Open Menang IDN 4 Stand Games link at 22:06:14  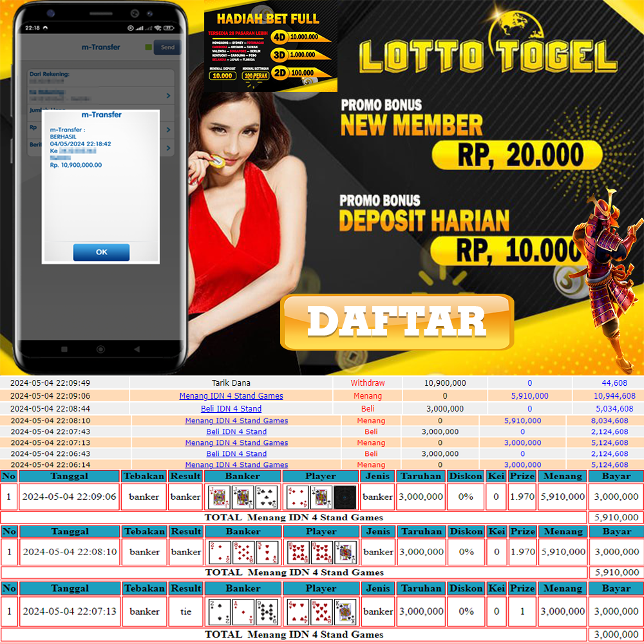point(236,464)
